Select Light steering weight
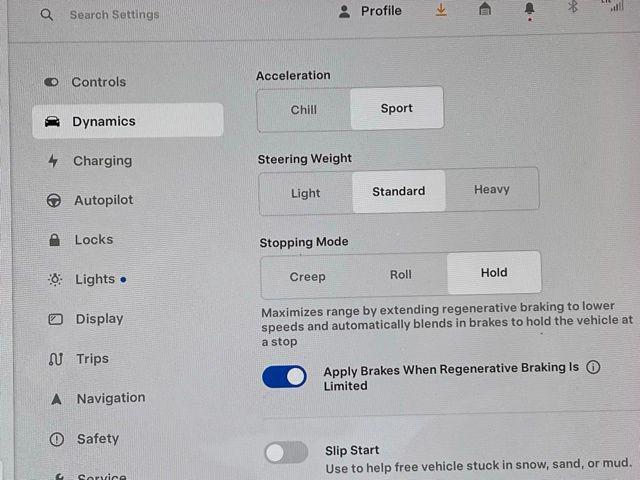The width and height of the screenshot is (640, 480). tap(305, 193)
